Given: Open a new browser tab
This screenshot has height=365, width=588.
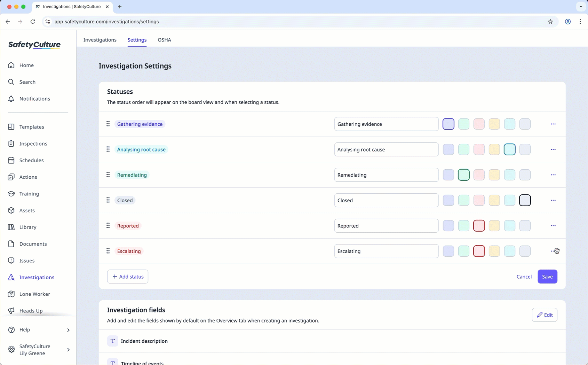Looking at the screenshot, I should [120, 7].
